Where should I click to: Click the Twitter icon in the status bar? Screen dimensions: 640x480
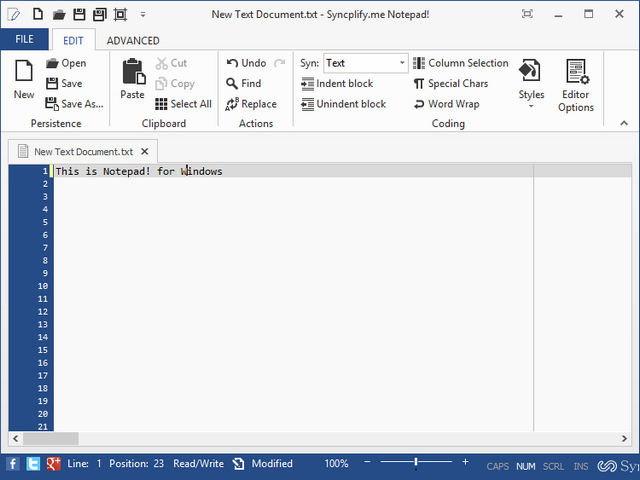pyautogui.click(x=33, y=464)
